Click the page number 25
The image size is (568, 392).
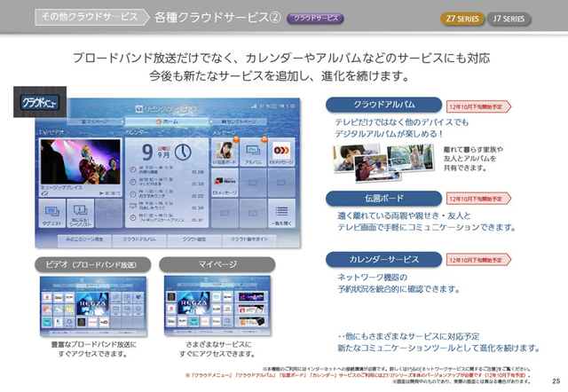(x=556, y=380)
